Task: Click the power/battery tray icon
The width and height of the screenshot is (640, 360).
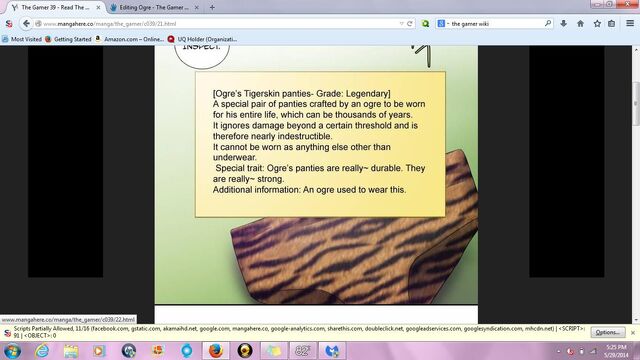Action: [582, 351]
